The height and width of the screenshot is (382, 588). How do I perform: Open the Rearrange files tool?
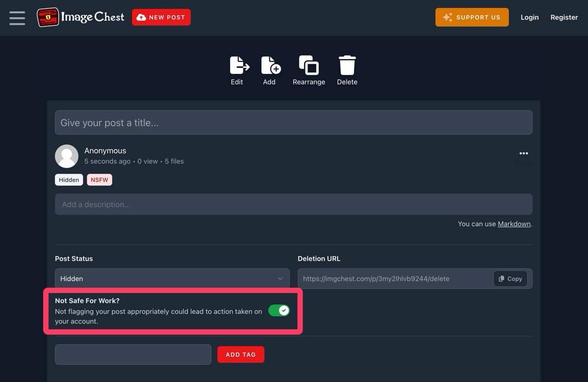(309, 65)
